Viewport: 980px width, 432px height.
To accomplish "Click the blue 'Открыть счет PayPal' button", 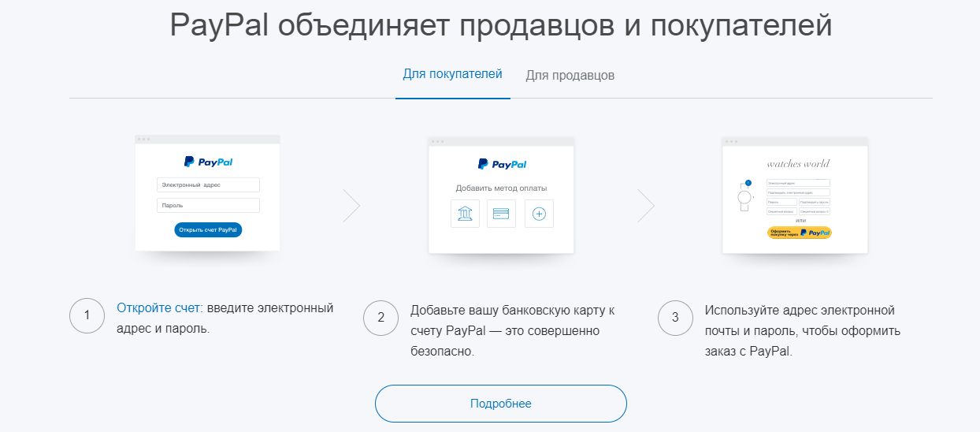I will (x=208, y=230).
